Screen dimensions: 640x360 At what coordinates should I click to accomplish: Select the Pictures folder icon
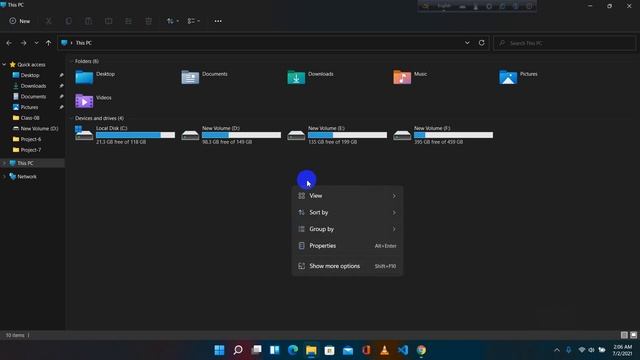(x=508, y=77)
